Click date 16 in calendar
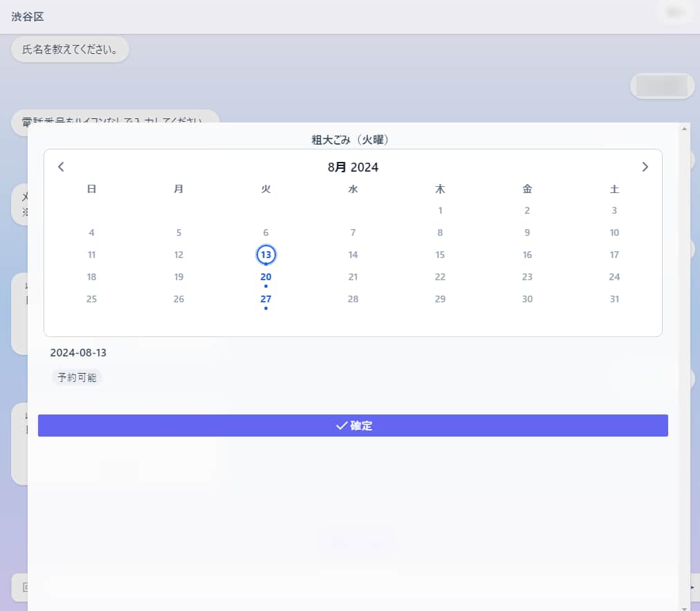 click(527, 255)
